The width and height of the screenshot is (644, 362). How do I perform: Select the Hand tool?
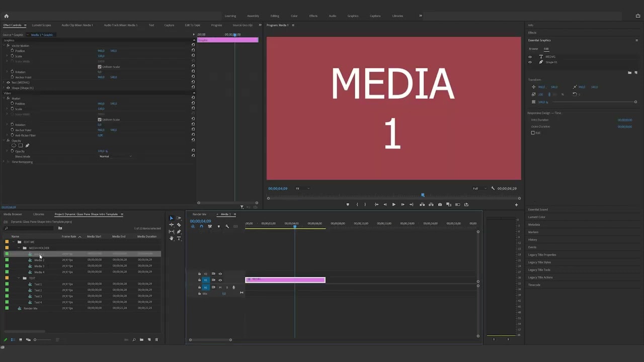pos(171,238)
